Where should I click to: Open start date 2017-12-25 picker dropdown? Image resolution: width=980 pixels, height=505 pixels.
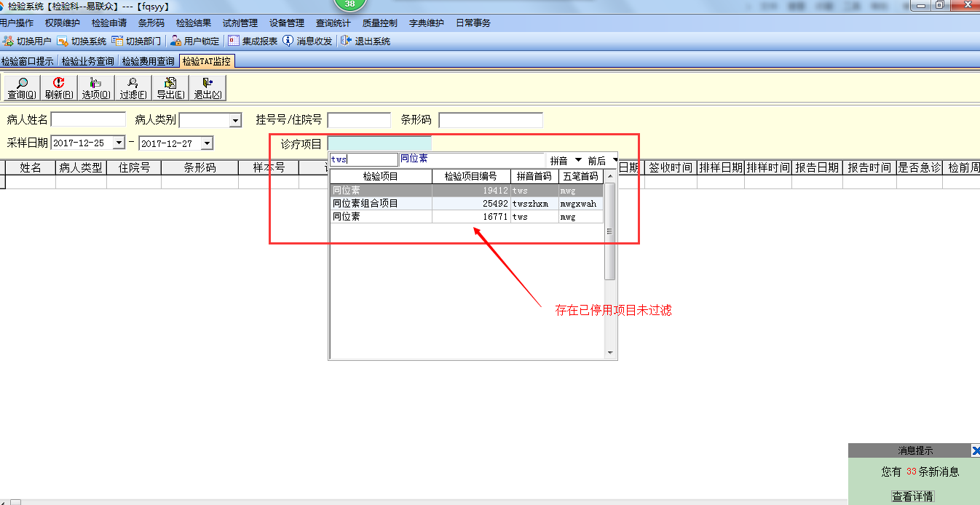point(119,143)
